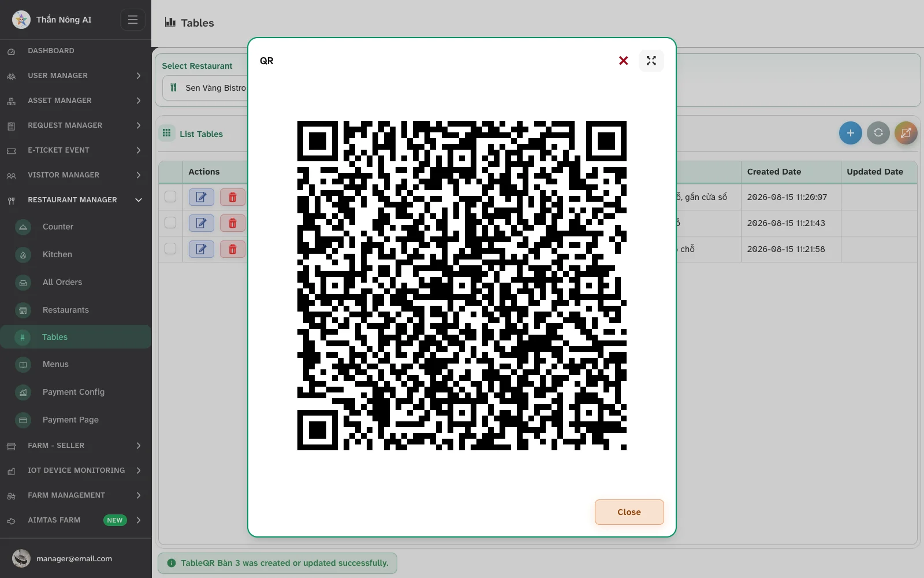Open Payment Page submenu item
The image size is (924, 578).
tap(76, 420)
